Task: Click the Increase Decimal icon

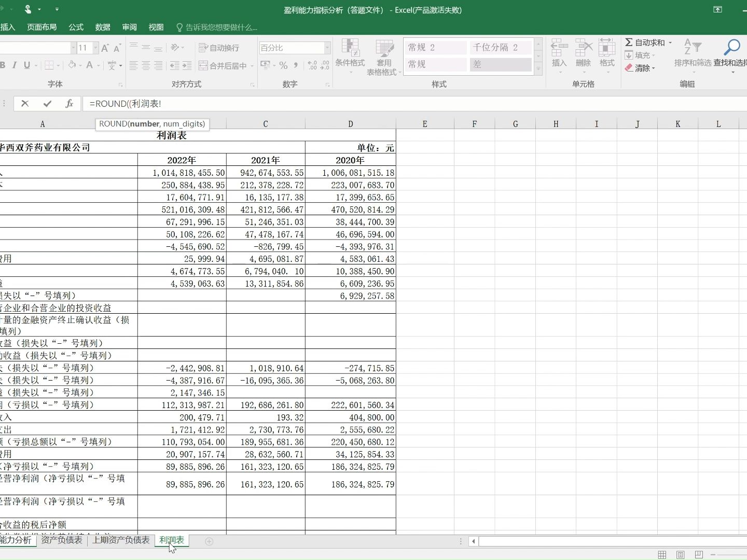Action: click(x=312, y=65)
